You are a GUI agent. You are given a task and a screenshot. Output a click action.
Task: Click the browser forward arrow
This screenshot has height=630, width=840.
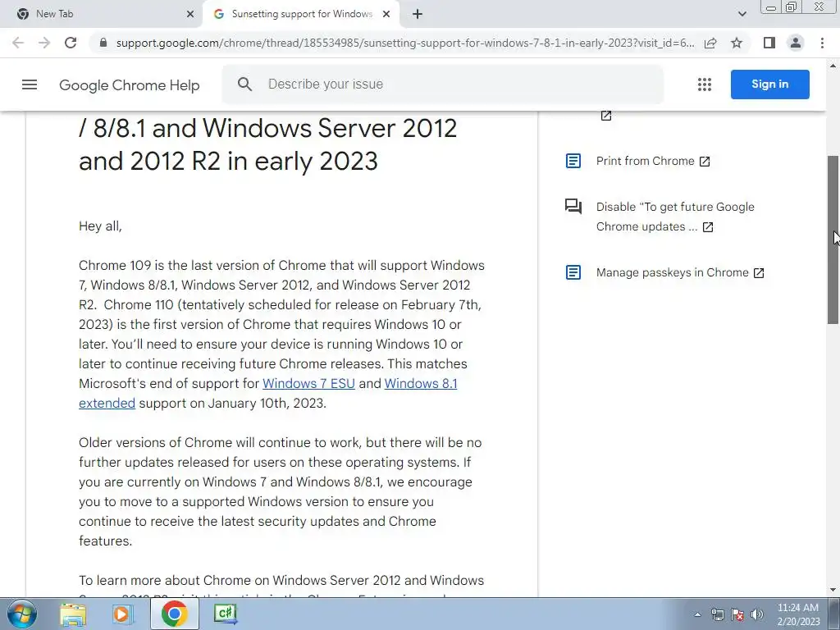tap(44, 43)
